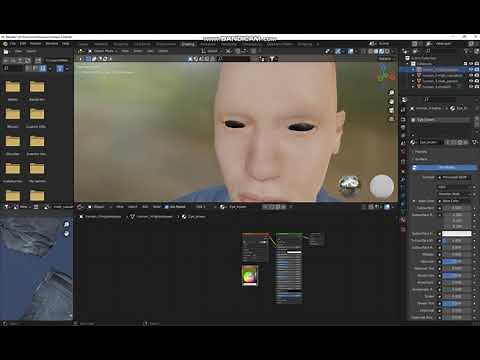Switch to the Scripting workspace tab
This screenshot has width=480, height=360.
305,44
